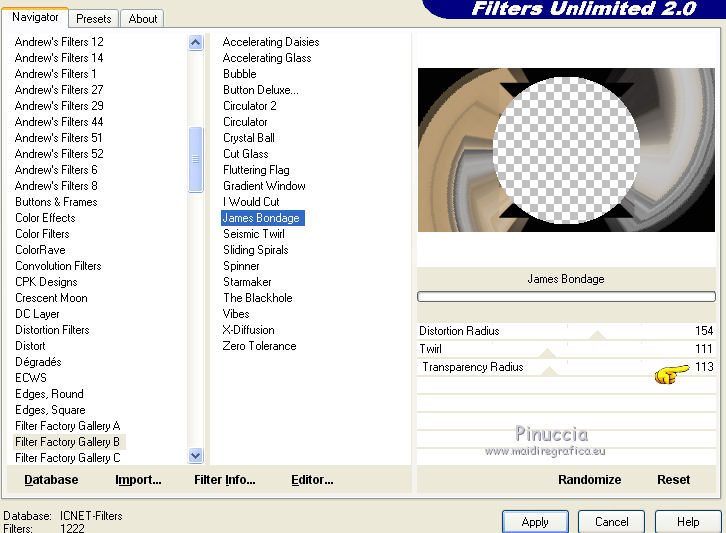Choose the Seismic Twirl filter
This screenshot has width=726, height=533.
(254, 234)
